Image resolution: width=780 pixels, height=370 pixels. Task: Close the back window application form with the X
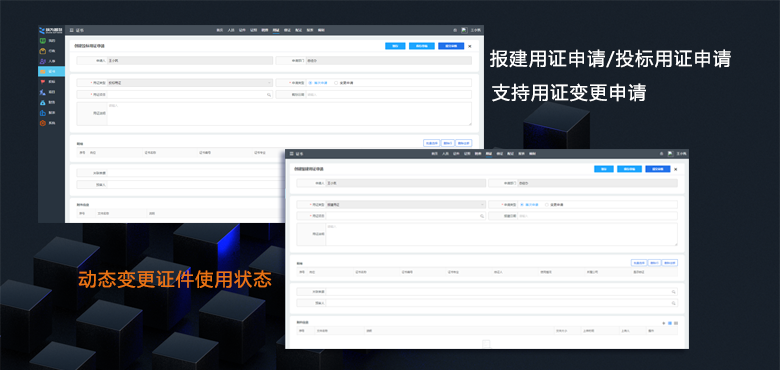[470, 46]
